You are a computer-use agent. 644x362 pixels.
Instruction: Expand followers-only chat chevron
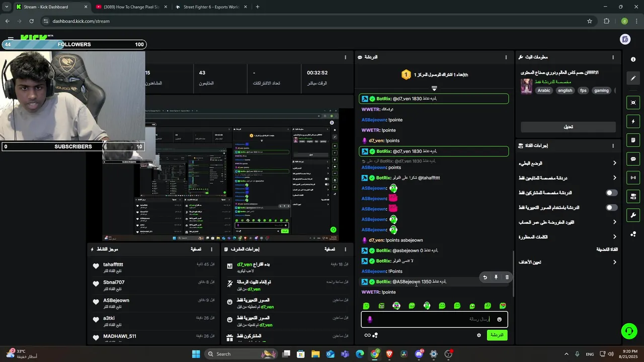click(x=614, y=177)
